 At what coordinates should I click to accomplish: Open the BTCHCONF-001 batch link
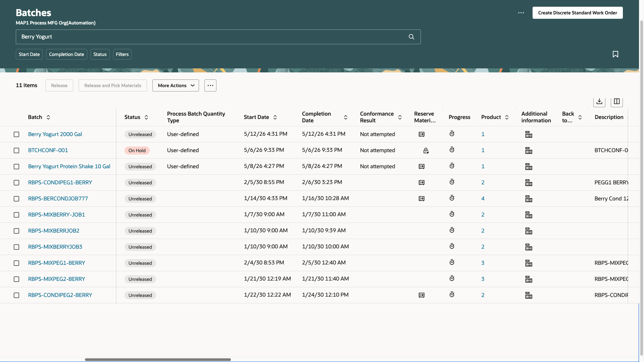(x=48, y=150)
